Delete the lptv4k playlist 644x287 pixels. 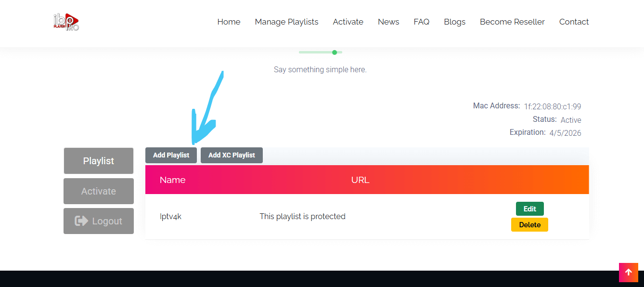pyautogui.click(x=529, y=224)
